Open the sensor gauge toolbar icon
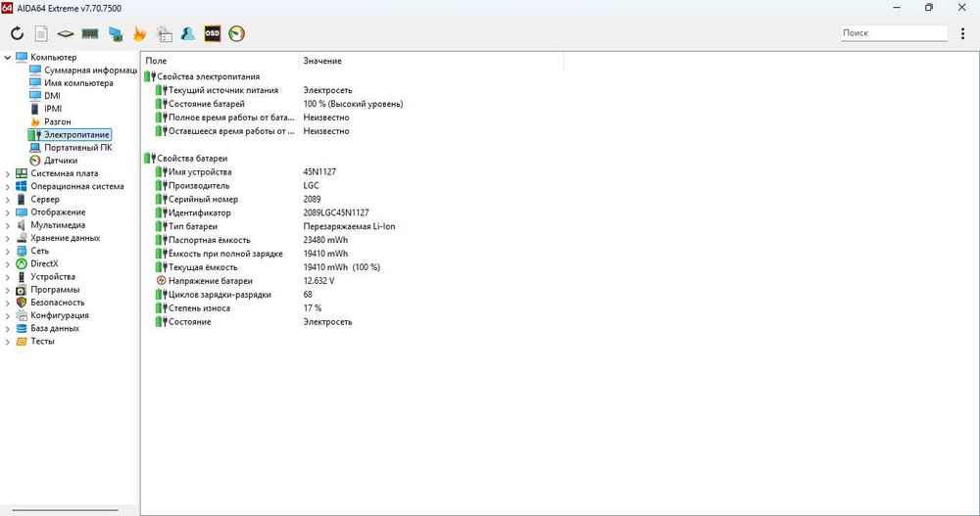The image size is (980, 516). pos(237,33)
